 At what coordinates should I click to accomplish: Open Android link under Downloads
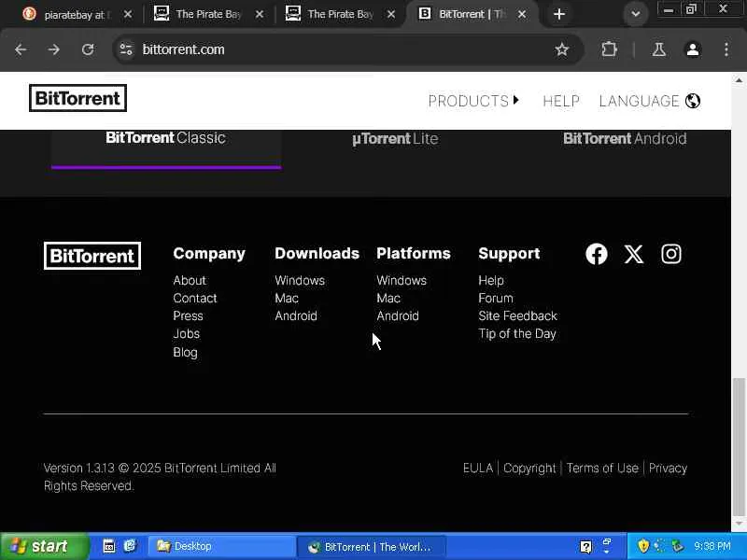point(296,315)
